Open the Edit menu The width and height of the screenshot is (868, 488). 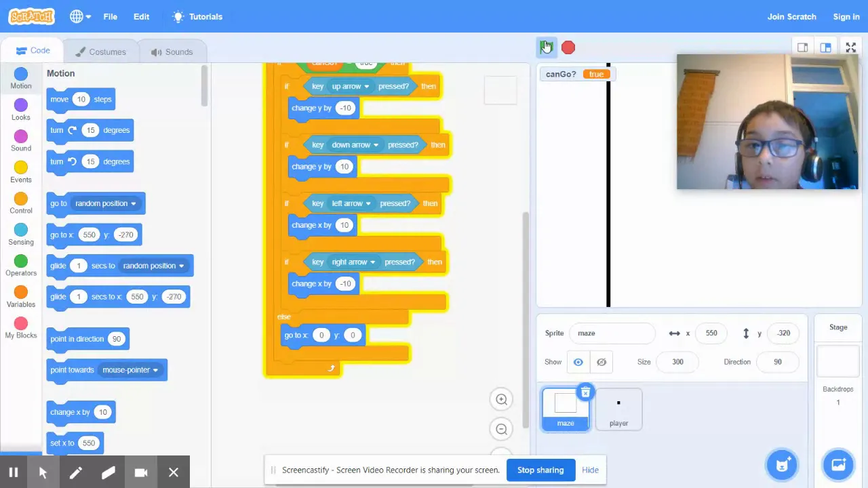pyautogui.click(x=141, y=16)
